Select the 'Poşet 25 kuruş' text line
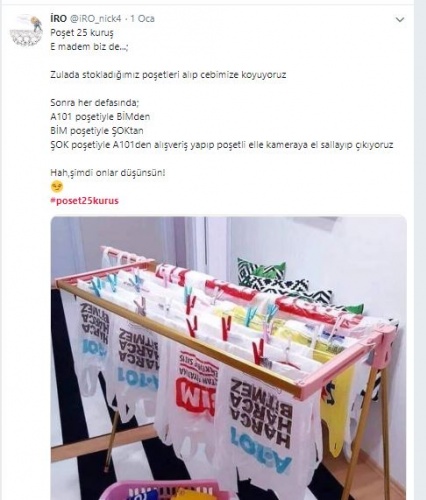 [x=82, y=33]
